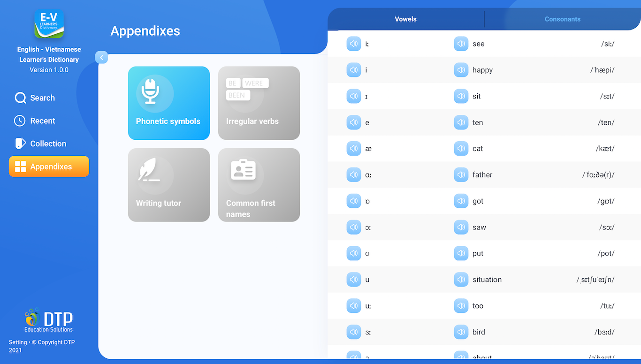This screenshot has width=641, height=364.
Task: Play audio for the ʊ vowel symbol
Action: point(354,253)
